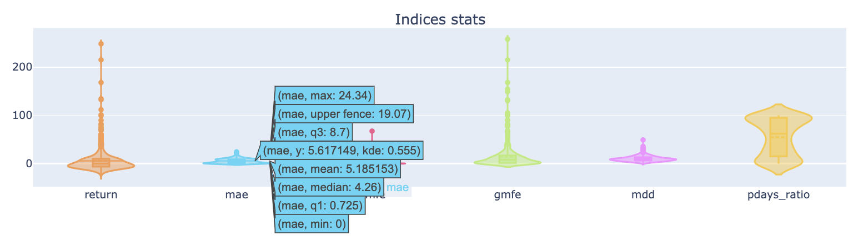Viewport: 868px width, 240px height.
Task: Click the orange return violin box
Action: coord(101,162)
